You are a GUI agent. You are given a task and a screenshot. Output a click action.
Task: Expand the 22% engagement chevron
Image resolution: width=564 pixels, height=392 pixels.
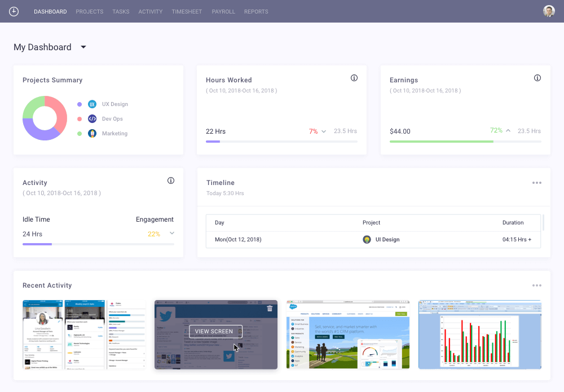click(x=171, y=233)
